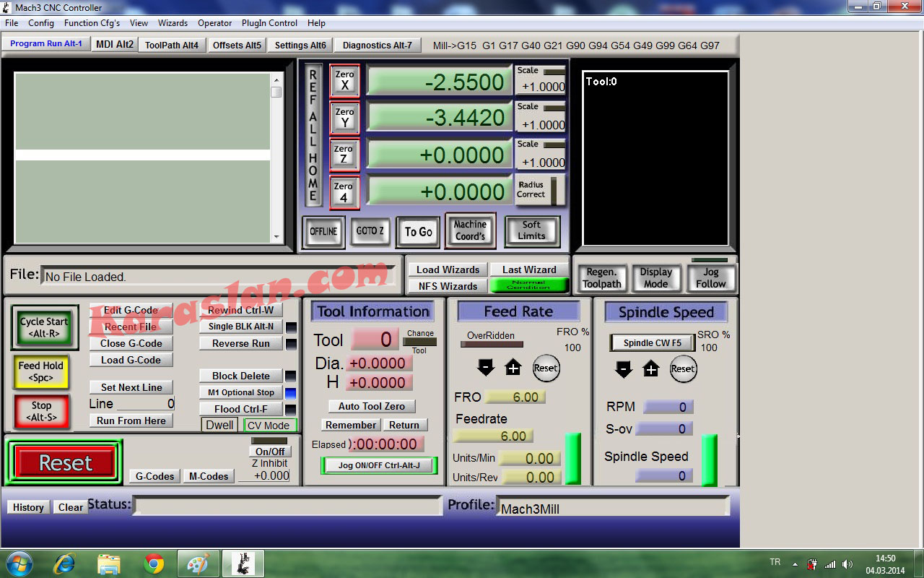Click the Zero 4 axis button

(344, 192)
